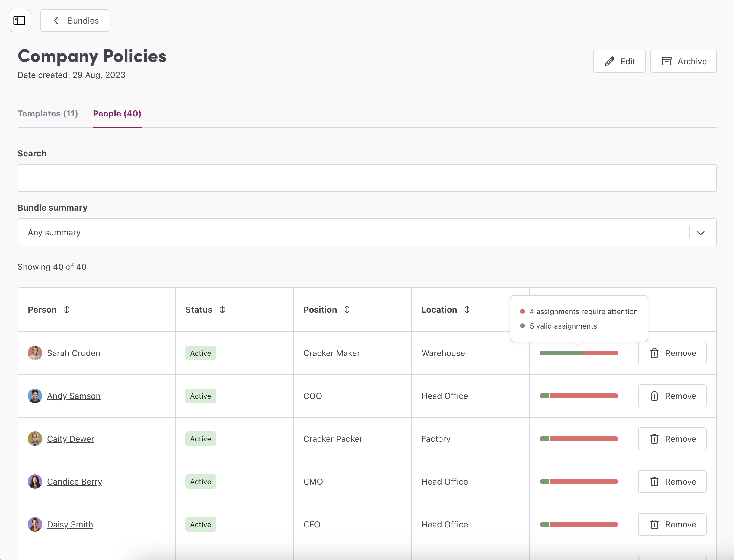Image resolution: width=734 pixels, height=560 pixels.
Task: Click Sarah Cruden's assignment progress bar
Action: click(578, 353)
